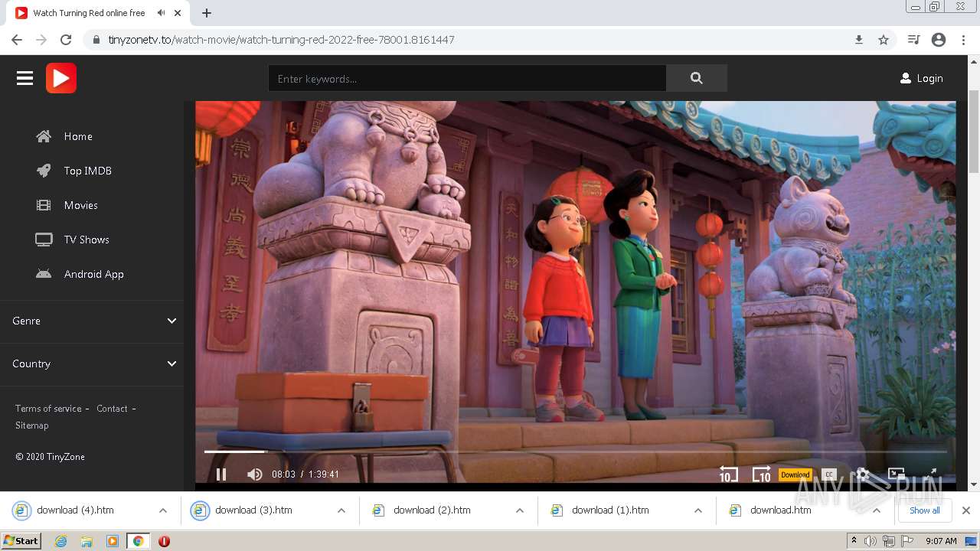Seek on the video progress bar
Image resolution: width=980 pixels, height=551 pixels.
click(575, 452)
